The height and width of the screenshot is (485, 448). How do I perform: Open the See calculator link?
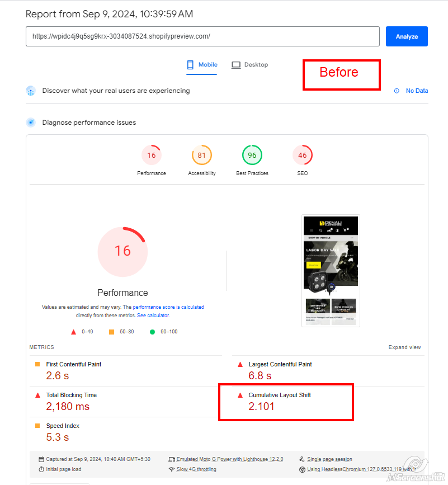click(153, 316)
